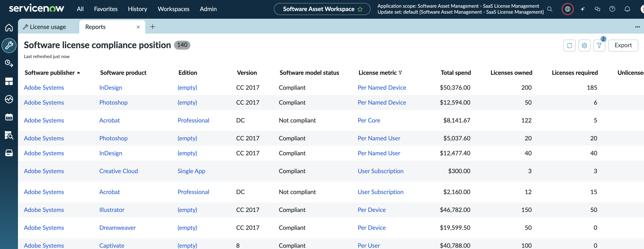Open Per Device link in the Dreamweaver row

click(372, 228)
